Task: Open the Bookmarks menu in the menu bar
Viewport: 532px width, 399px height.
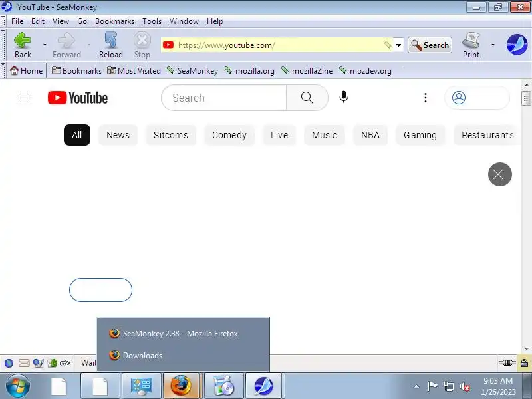Action: (114, 21)
